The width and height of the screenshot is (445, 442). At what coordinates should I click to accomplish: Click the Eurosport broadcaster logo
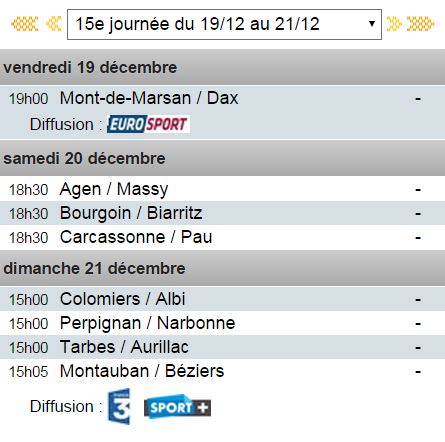[148, 124]
